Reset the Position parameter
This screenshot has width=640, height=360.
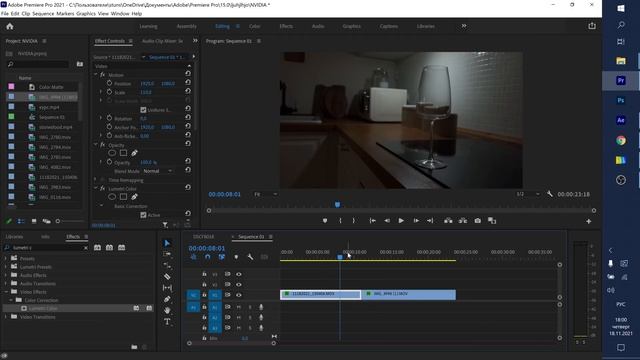pyautogui.click(x=188, y=82)
